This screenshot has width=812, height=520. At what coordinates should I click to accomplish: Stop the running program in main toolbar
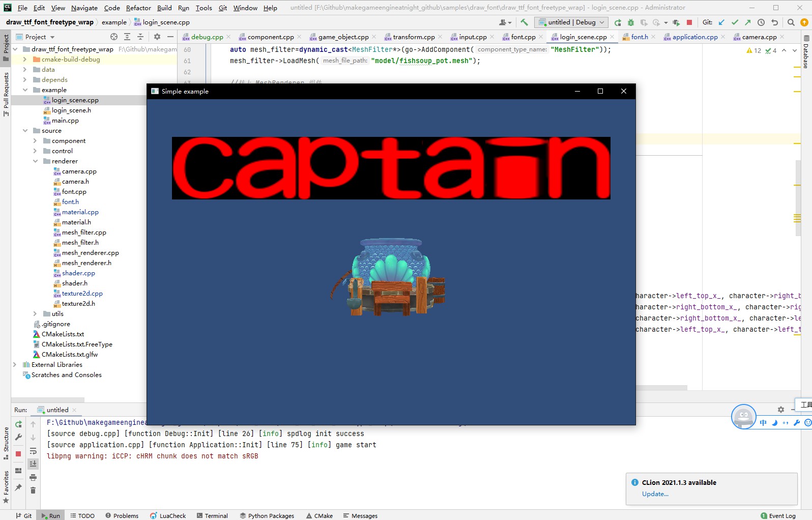click(689, 22)
